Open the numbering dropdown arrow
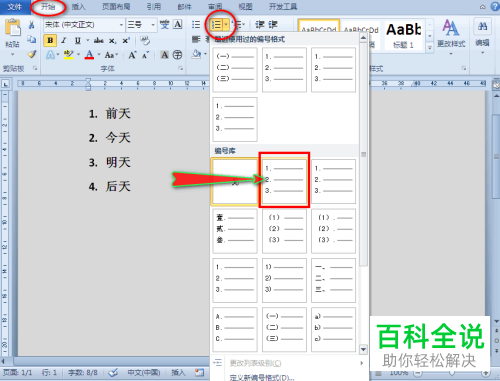The image size is (500, 381). pos(226,24)
